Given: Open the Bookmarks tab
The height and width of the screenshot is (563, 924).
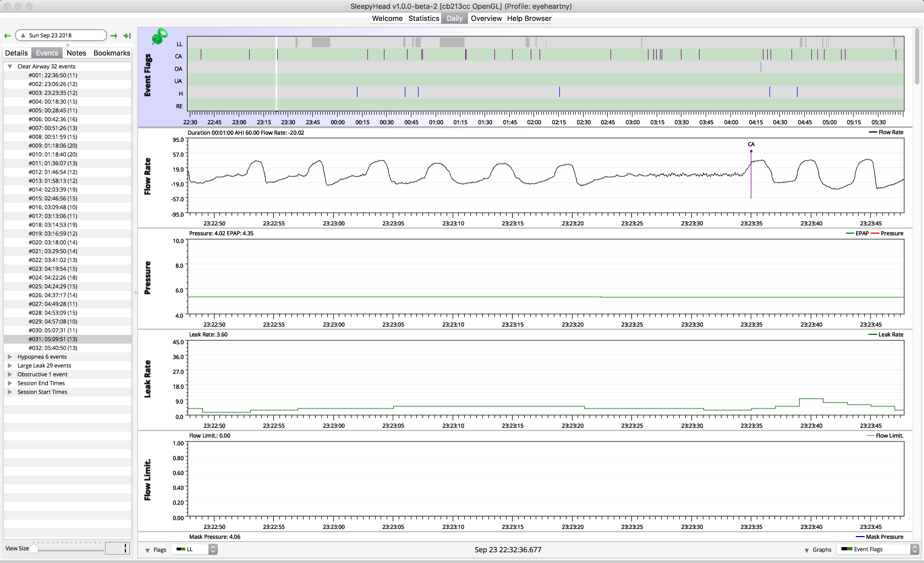Looking at the screenshot, I should click(x=112, y=53).
